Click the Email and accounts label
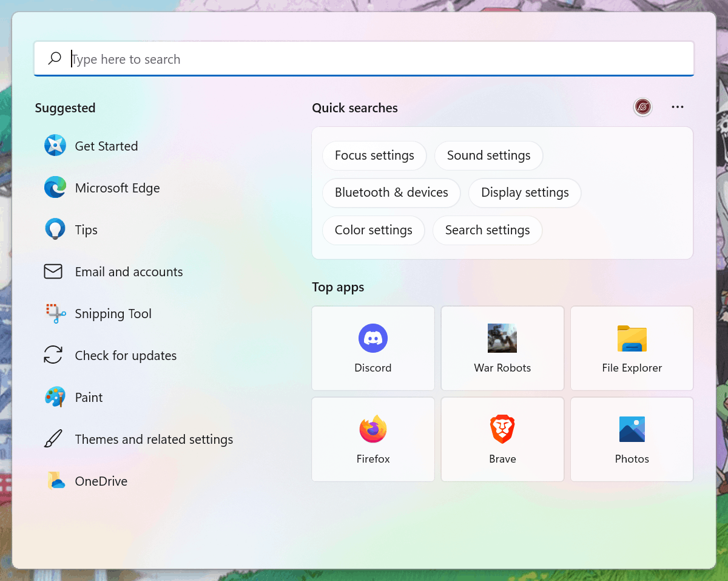Screen dimensions: 728x581 [129, 271]
